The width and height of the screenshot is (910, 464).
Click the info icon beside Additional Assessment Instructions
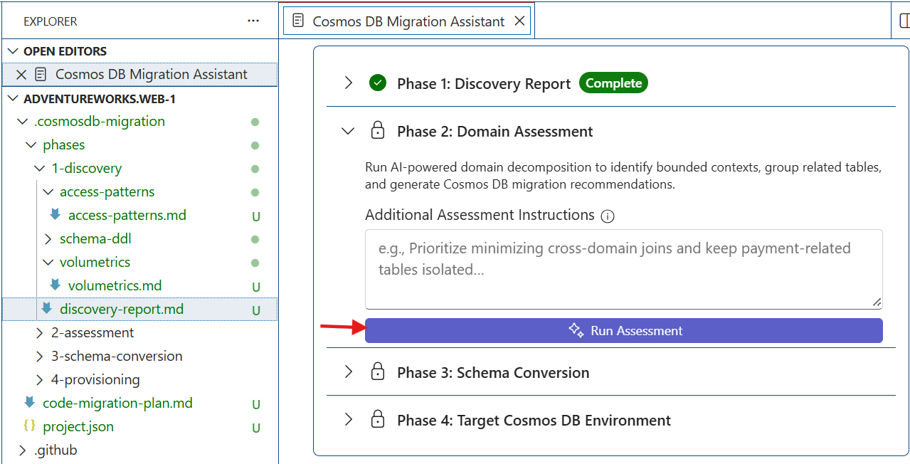coord(608,216)
